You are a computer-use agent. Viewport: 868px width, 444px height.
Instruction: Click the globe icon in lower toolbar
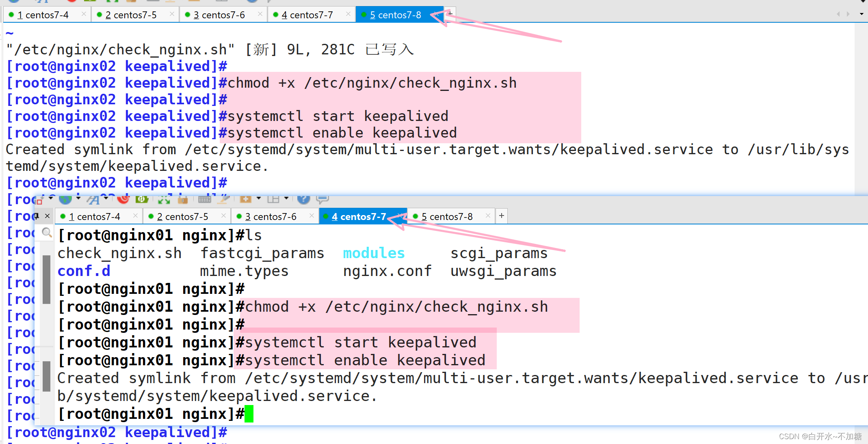pos(65,199)
